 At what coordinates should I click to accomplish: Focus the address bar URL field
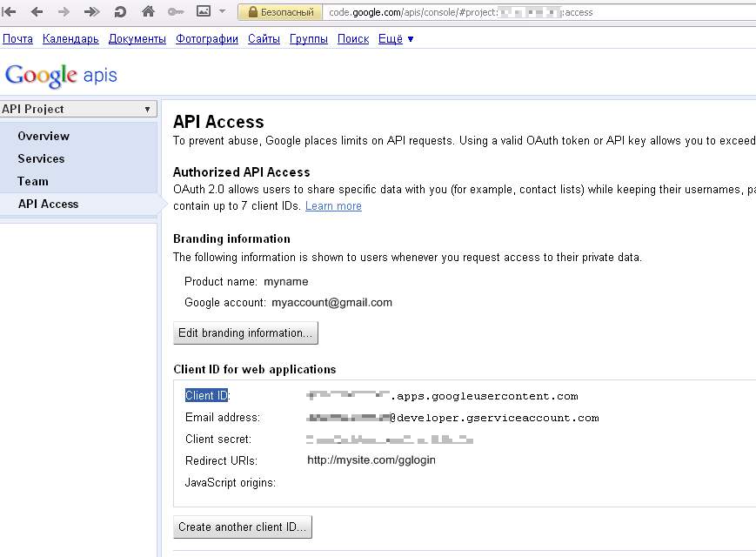tap(539, 12)
